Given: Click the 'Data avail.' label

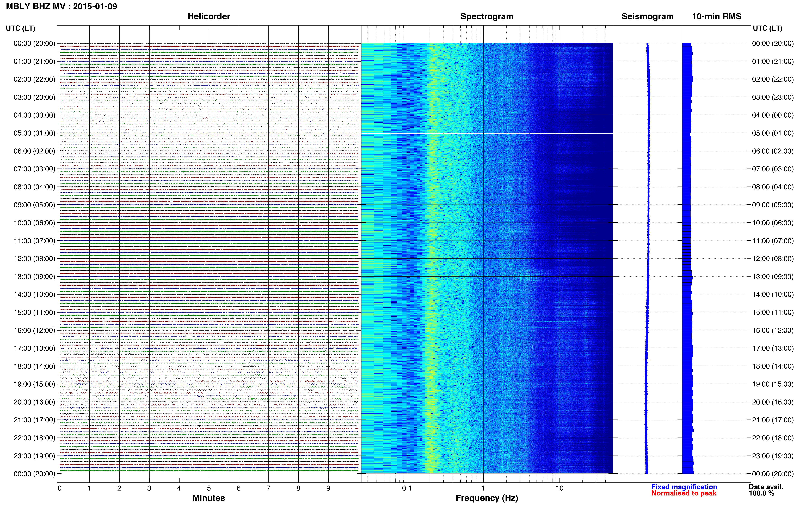Looking at the screenshot, I should point(766,487).
